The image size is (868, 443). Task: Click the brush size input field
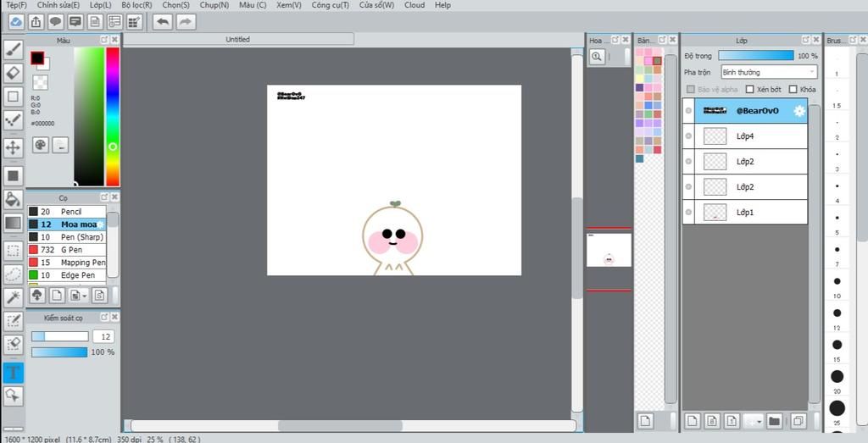tap(103, 336)
